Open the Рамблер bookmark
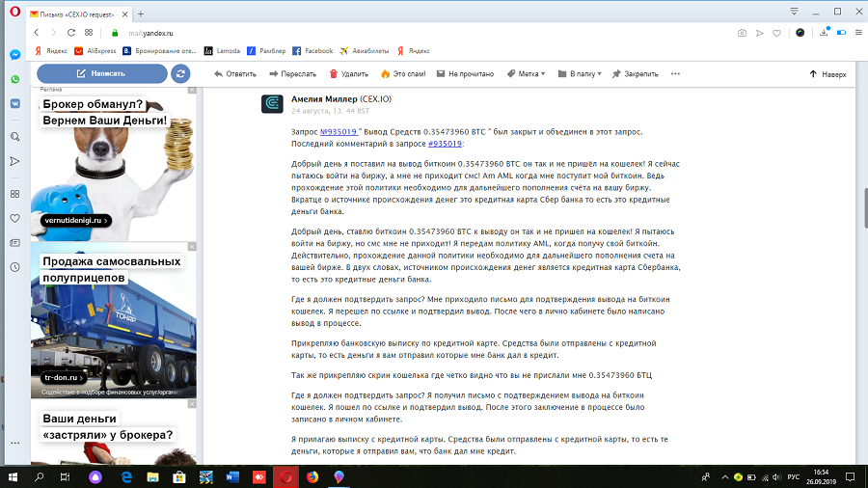 [266, 51]
